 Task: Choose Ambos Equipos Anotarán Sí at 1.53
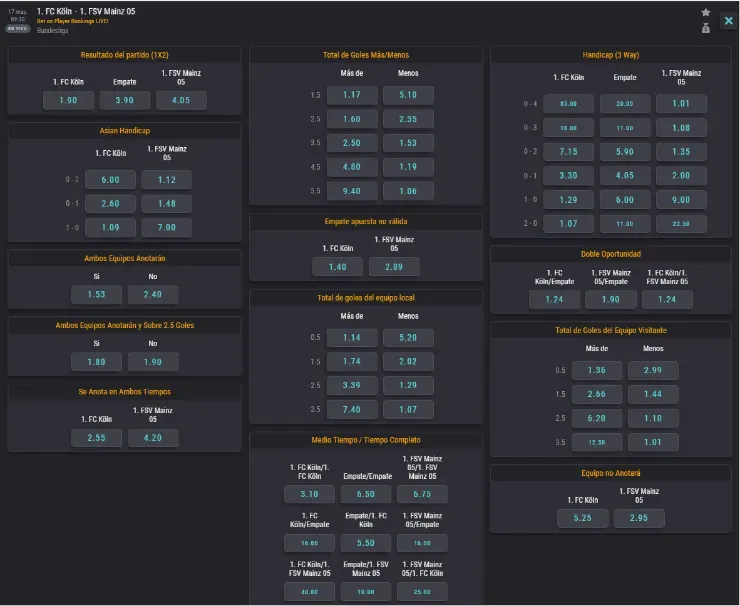tap(97, 294)
